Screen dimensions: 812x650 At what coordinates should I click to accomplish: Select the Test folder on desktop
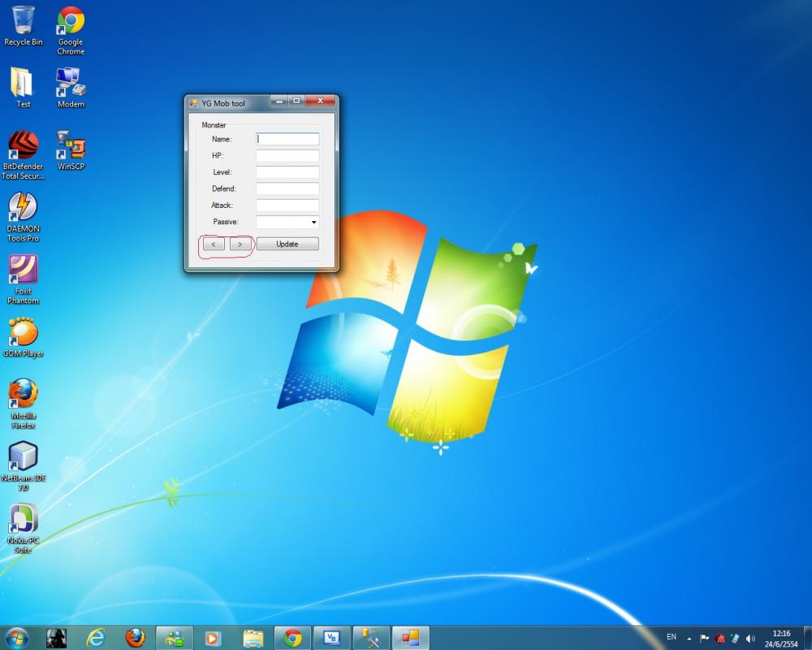click(23, 88)
